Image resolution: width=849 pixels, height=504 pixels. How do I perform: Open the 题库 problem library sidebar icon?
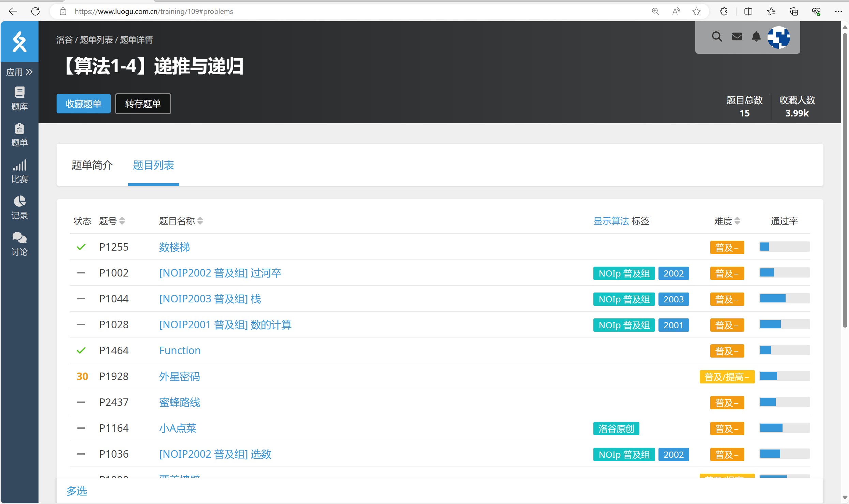pos(19,98)
